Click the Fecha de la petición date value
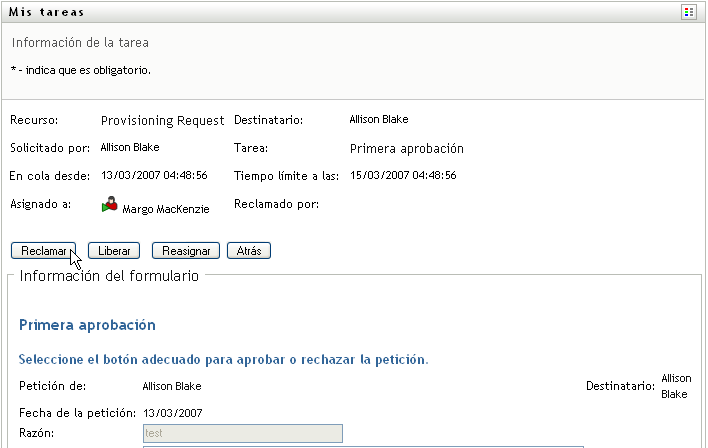Viewport: 708px width, 448px height. (172, 413)
